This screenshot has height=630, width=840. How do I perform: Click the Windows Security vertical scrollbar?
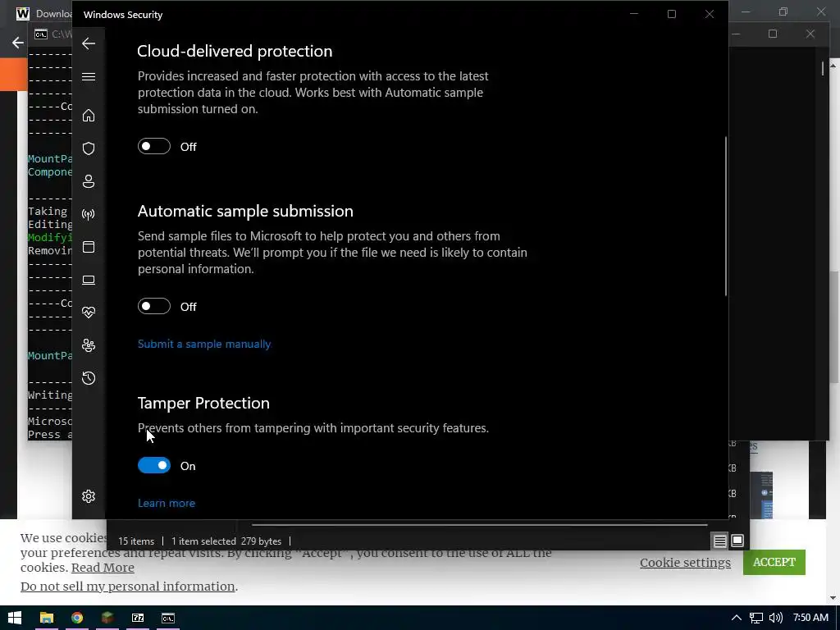tap(726, 216)
